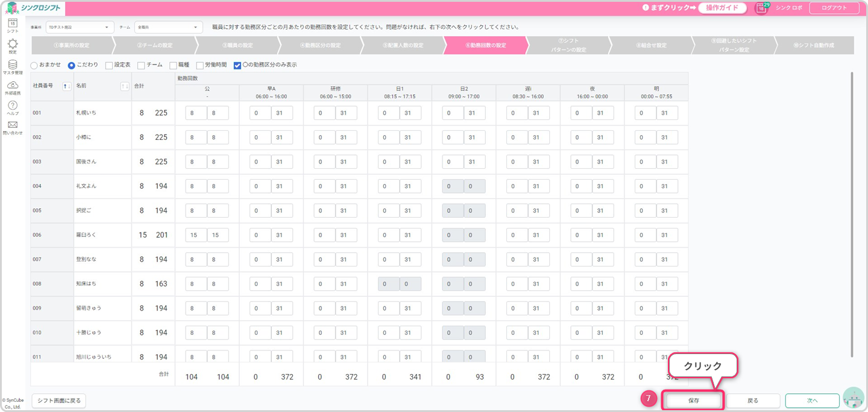Expand the 事業所 dropdown
The image size is (868, 412).
coord(80,27)
